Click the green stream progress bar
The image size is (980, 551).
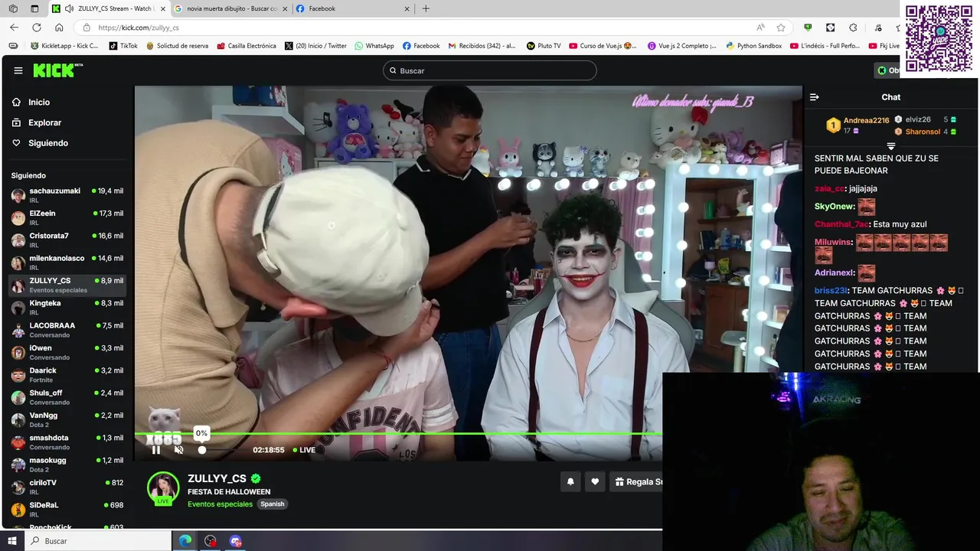(398, 434)
